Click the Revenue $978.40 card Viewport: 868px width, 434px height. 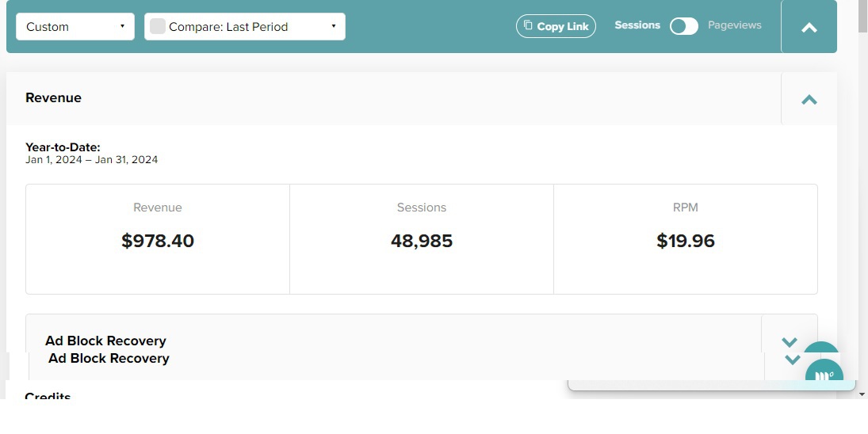click(158, 239)
